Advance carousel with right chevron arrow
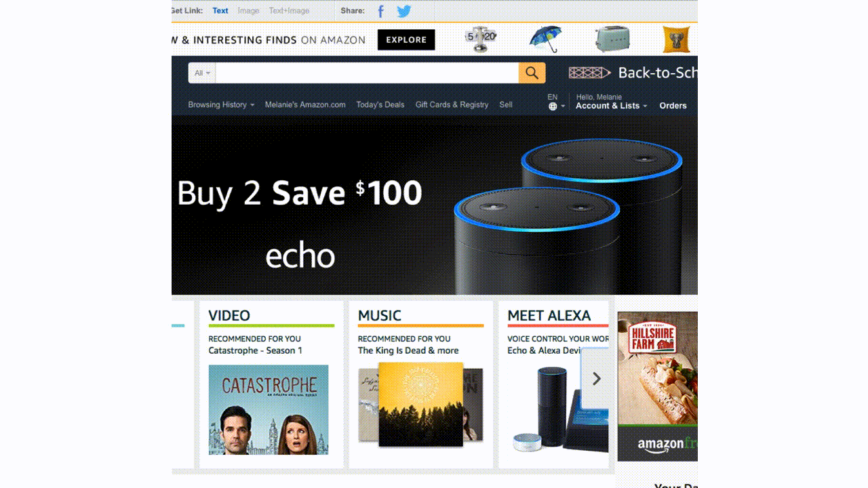 click(596, 379)
